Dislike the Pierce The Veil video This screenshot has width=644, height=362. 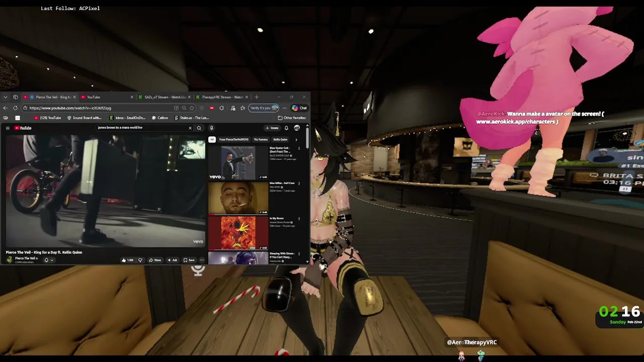tap(140, 260)
